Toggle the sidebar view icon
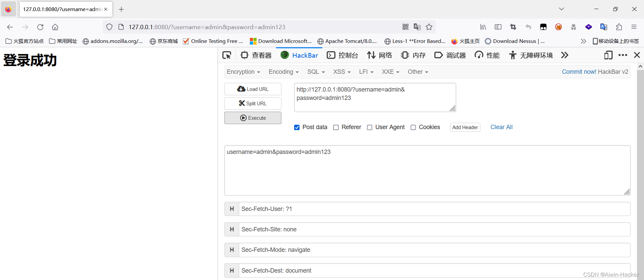 tap(498, 27)
